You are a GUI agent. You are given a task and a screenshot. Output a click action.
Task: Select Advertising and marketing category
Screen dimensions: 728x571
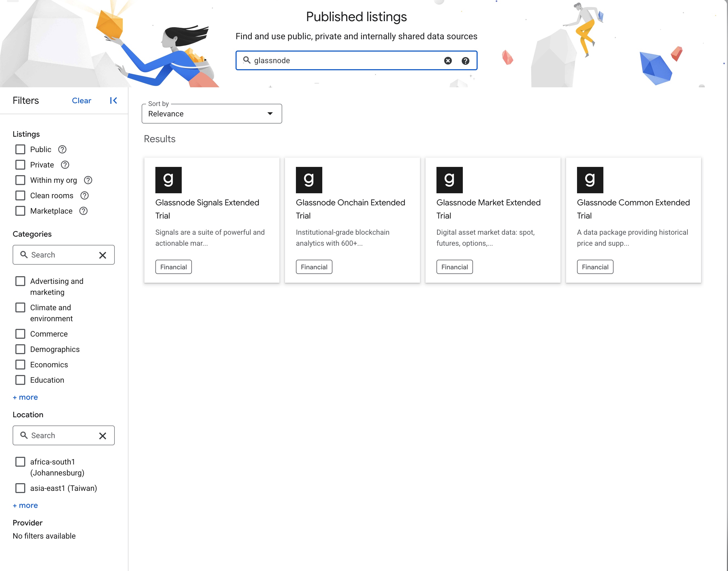tap(20, 281)
